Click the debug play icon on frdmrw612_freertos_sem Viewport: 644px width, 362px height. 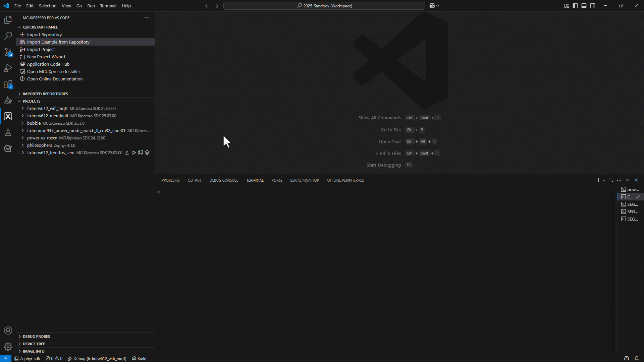coord(134,153)
